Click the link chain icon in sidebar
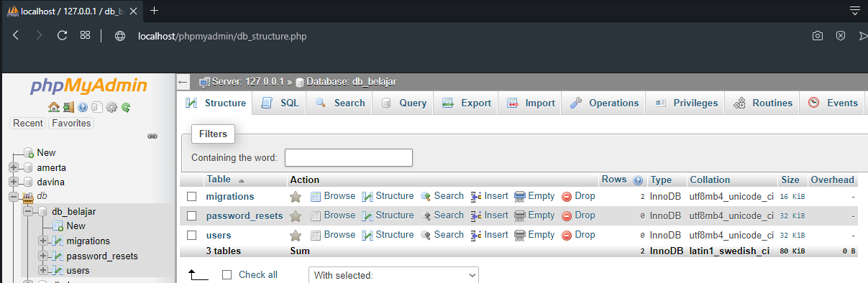The width and height of the screenshot is (868, 283). click(x=152, y=136)
